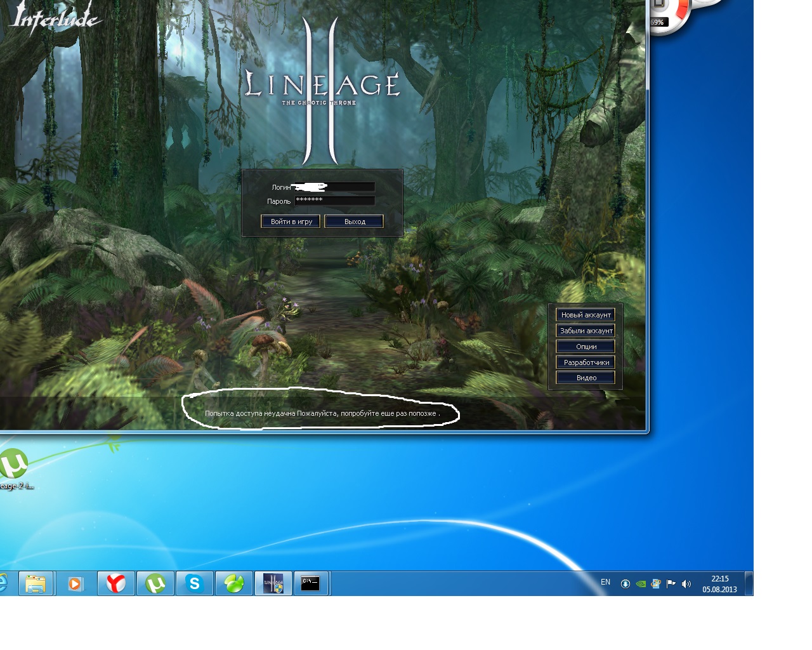Open uTorrent from the taskbar
This screenshot has width=812, height=650.
(155, 583)
